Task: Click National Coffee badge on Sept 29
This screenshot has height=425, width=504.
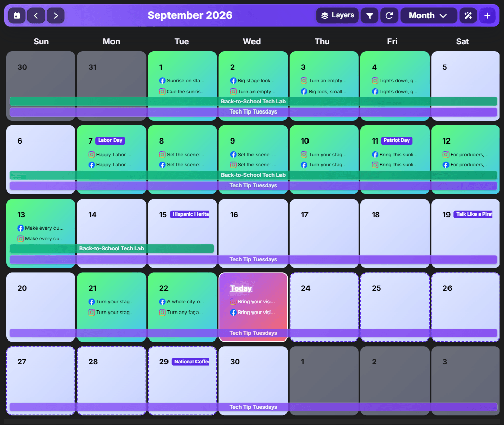Action: pyautogui.click(x=190, y=362)
